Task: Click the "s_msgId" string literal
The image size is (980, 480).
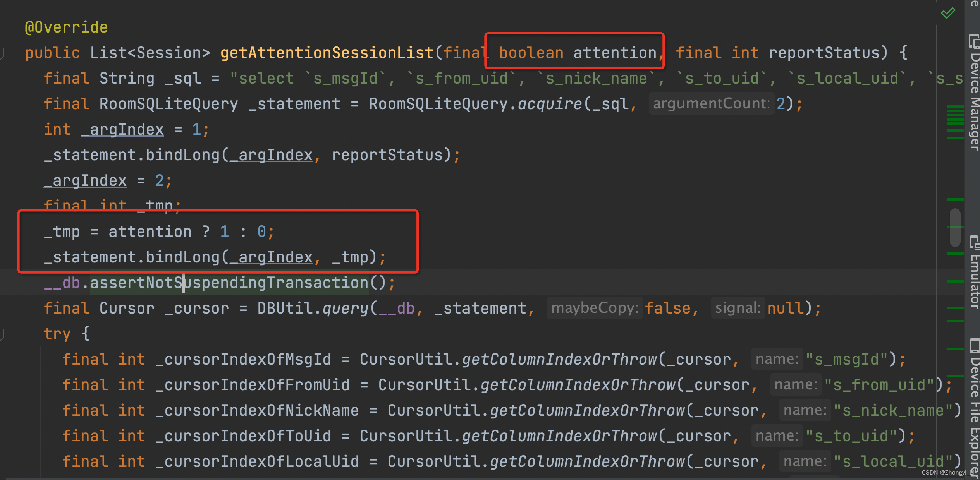Action: click(x=846, y=360)
